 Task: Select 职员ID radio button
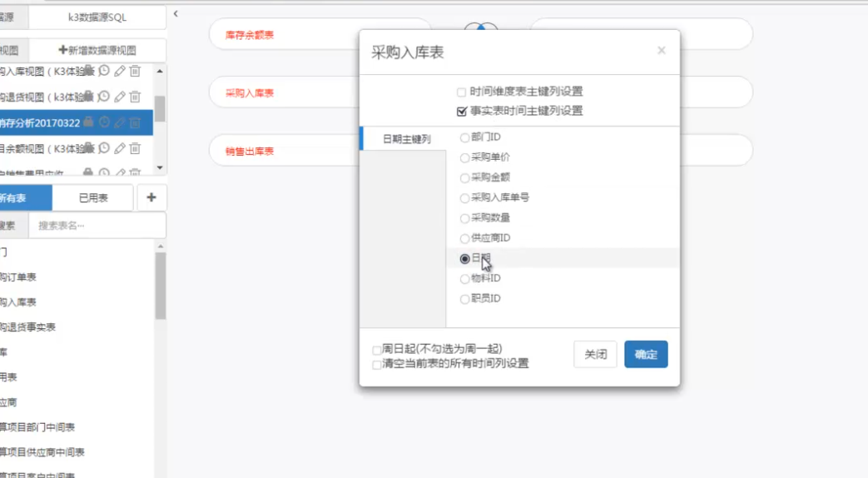[464, 299]
